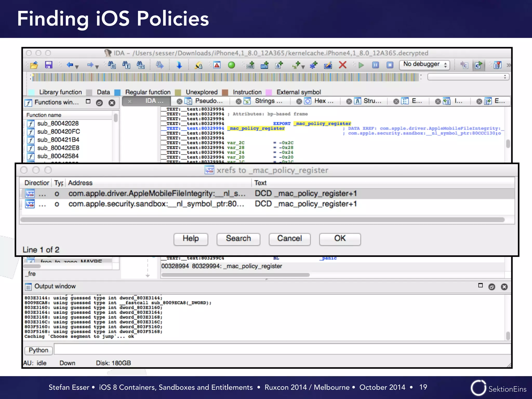Maximize the Functions window square icon
Image resolution: width=532 pixels, height=399 pixels.
[88, 102]
